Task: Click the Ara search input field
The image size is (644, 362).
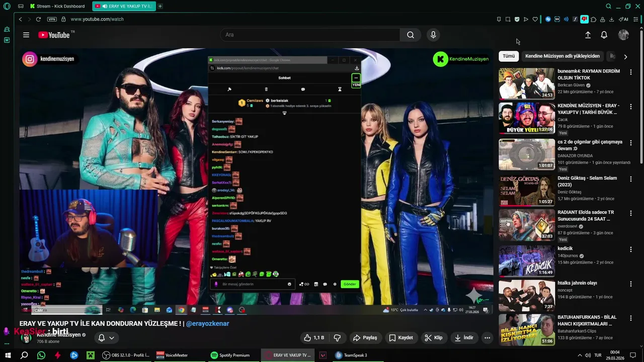Action: (x=310, y=35)
